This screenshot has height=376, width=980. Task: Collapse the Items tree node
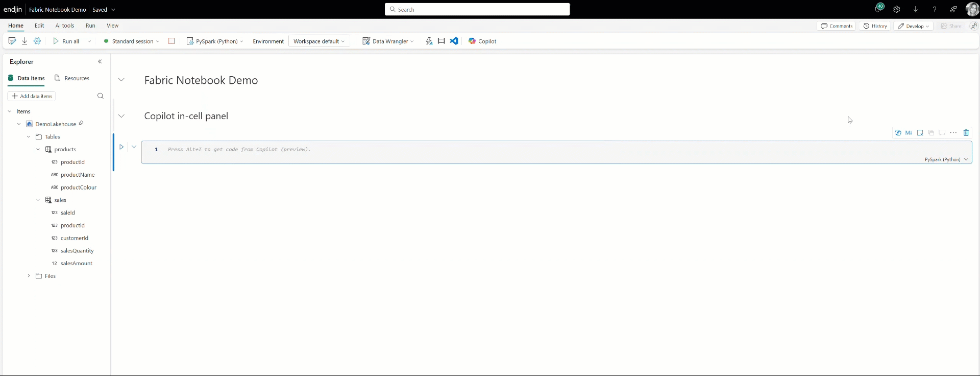(x=10, y=111)
